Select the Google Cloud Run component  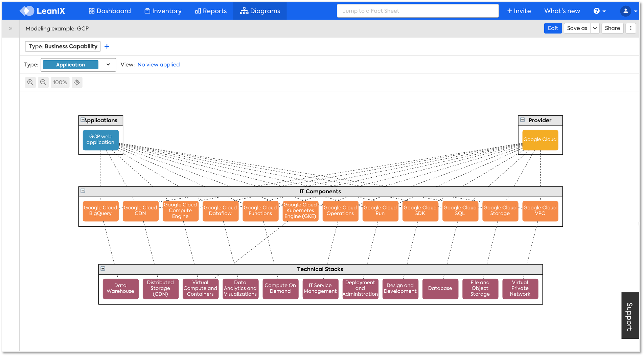(x=380, y=211)
